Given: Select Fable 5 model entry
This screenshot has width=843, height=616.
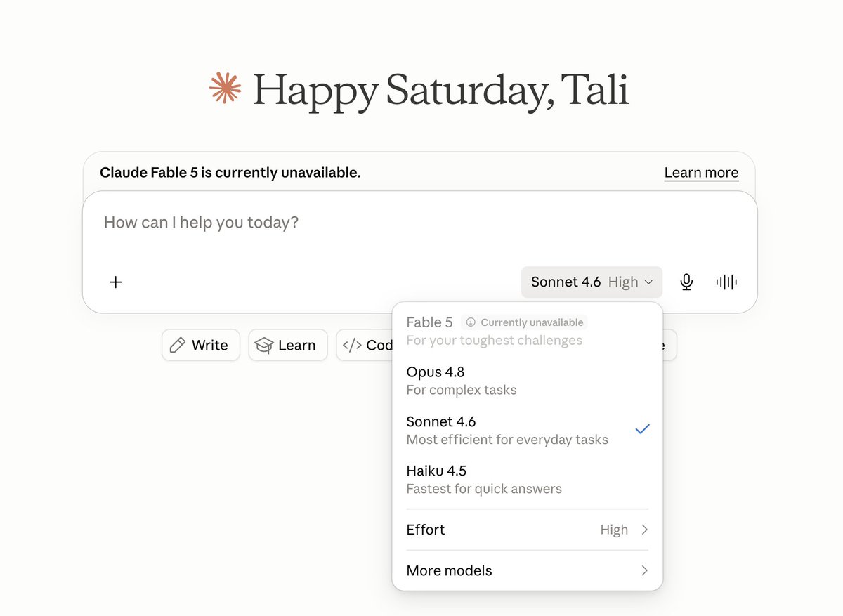Looking at the screenshot, I should pos(528,331).
